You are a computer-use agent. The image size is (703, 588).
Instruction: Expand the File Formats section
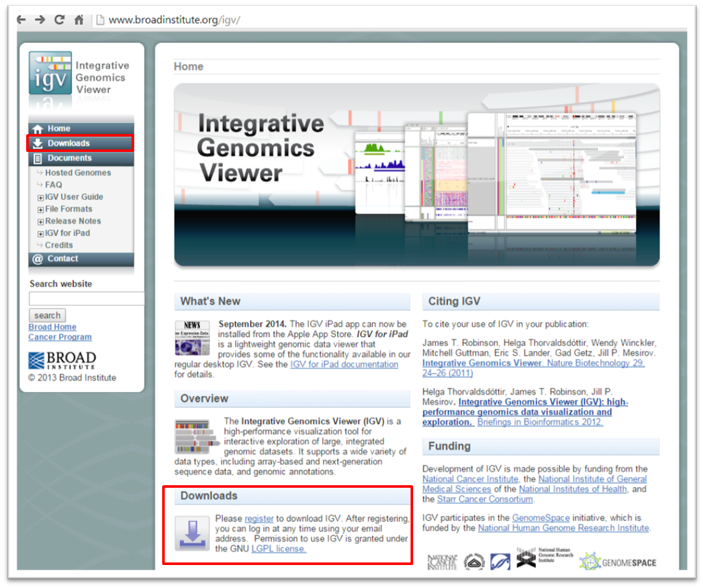tap(40, 210)
